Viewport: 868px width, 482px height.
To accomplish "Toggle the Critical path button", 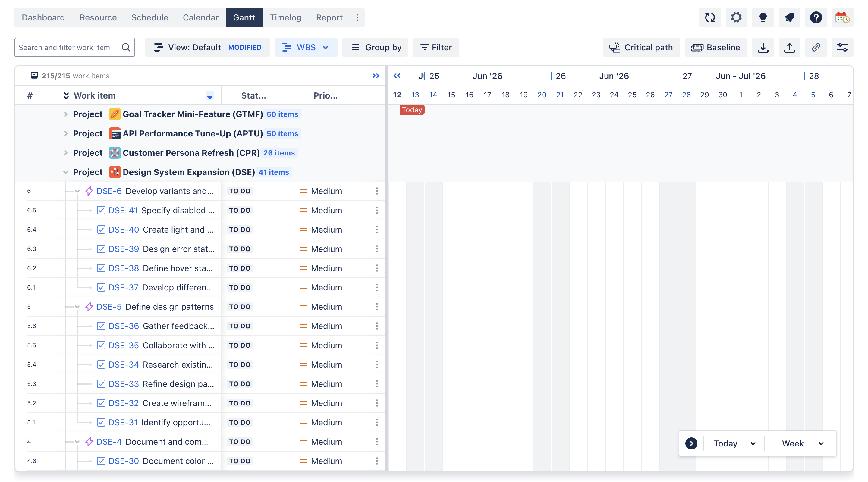I will point(641,48).
